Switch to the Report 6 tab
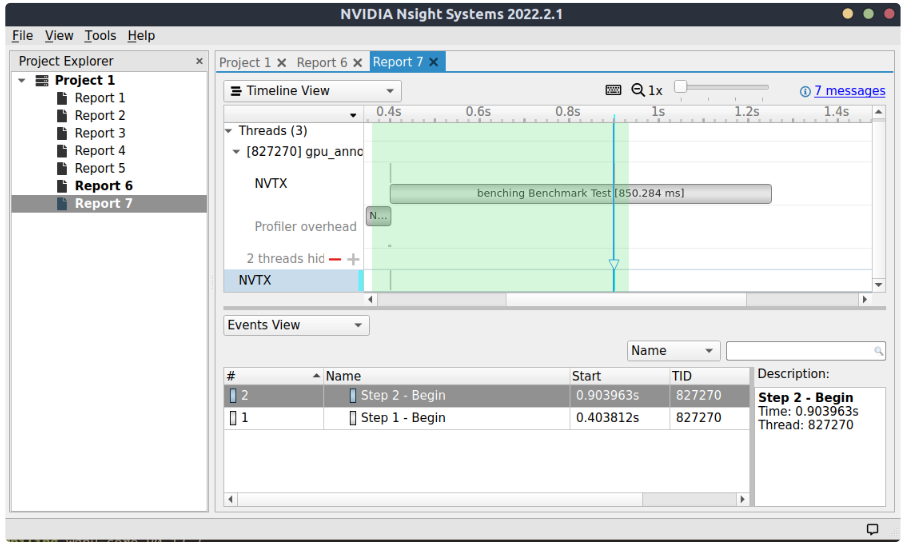Image resolution: width=901 pixels, height=542 pixels. (x=322, y=63)
